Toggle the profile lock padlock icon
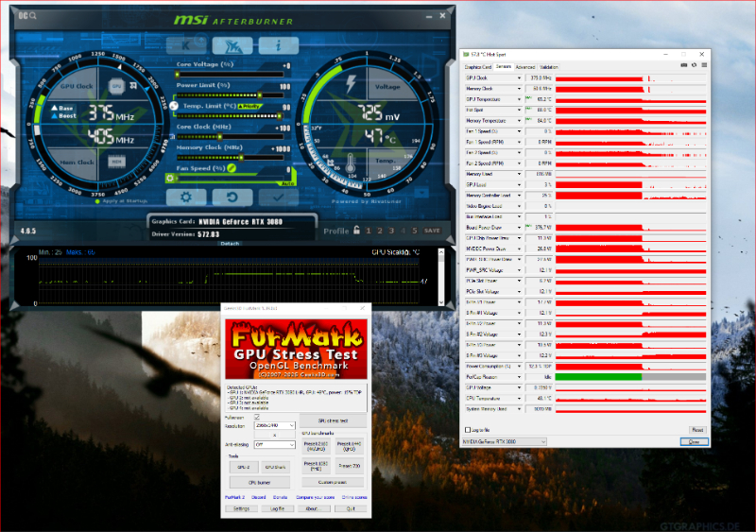 (356, 230)
